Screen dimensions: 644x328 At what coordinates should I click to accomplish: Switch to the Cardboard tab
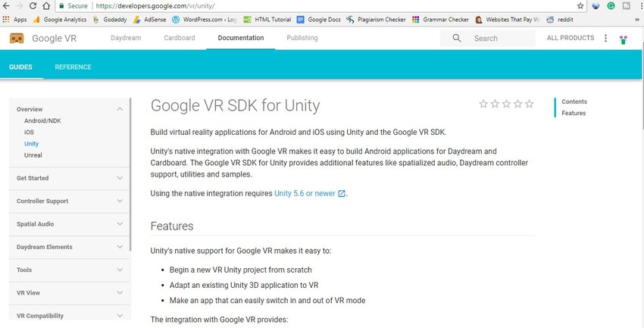(180, 38)
